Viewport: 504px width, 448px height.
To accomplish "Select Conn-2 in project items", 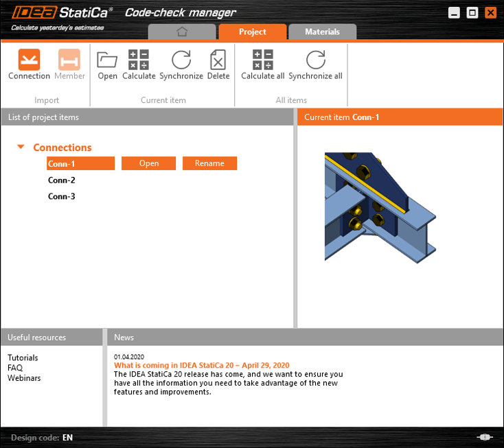I will click(61, 180).
